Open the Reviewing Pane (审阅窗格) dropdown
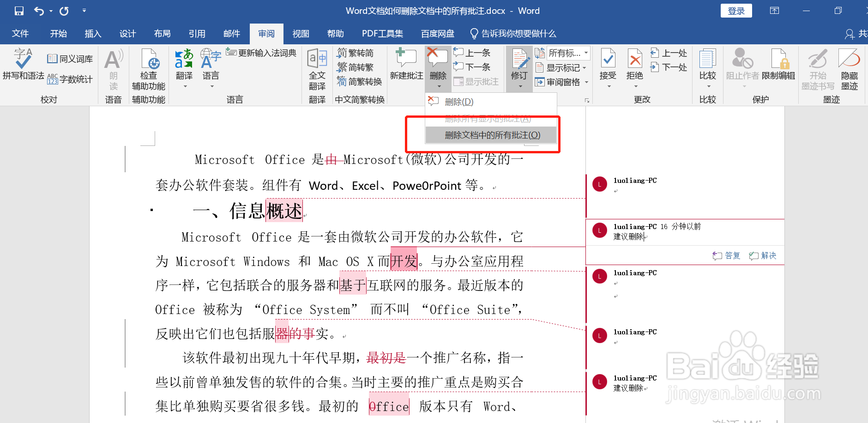Viewport: 868px width, 423px height. pyautogui.click(x=561, y=82)
